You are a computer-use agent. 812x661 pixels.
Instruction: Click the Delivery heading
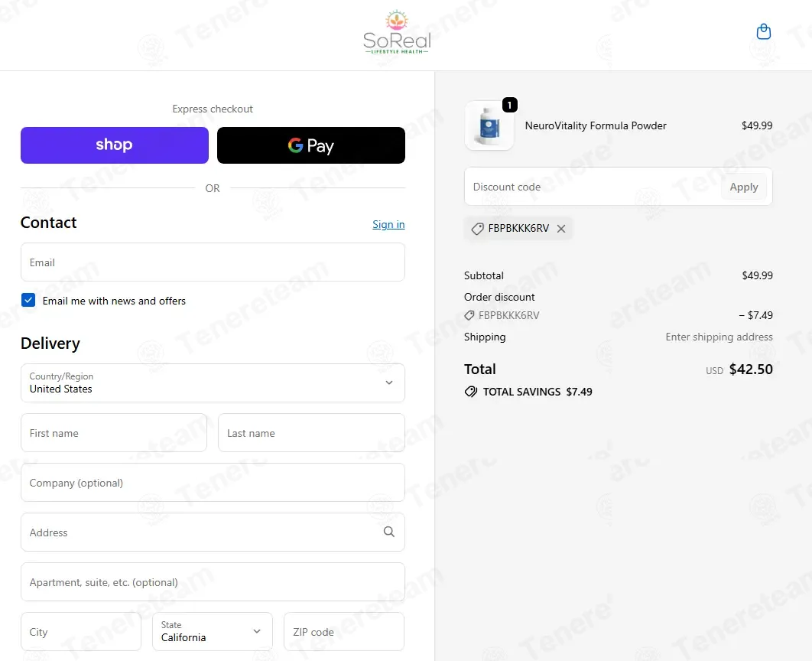pos(50,344)
